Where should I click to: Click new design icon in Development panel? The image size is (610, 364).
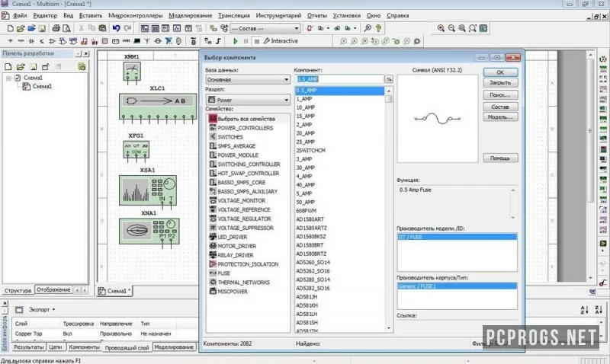(x=8, y=67)
